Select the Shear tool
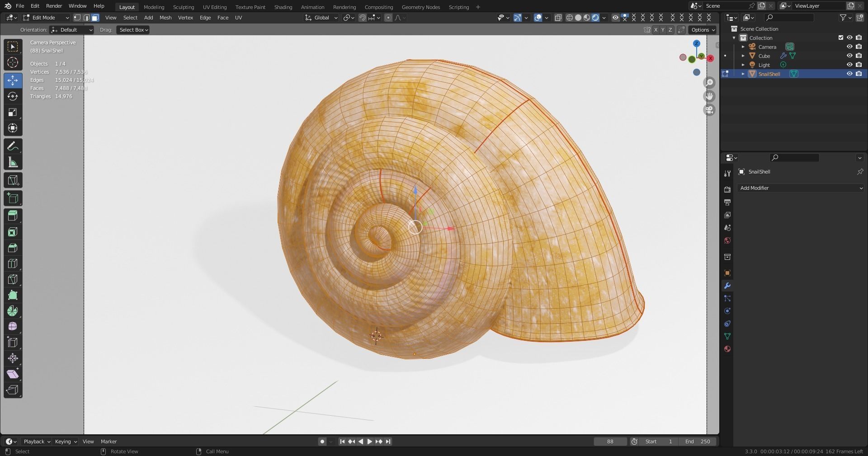Viewport: 868px width, 456px height. (x=13, y=374)
